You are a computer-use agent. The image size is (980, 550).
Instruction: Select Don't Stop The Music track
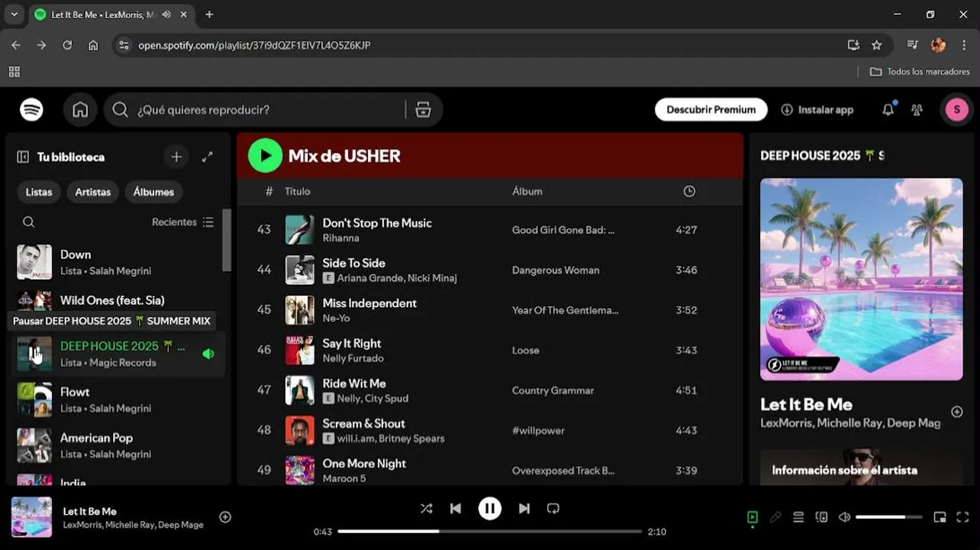(x=489, y=230)
